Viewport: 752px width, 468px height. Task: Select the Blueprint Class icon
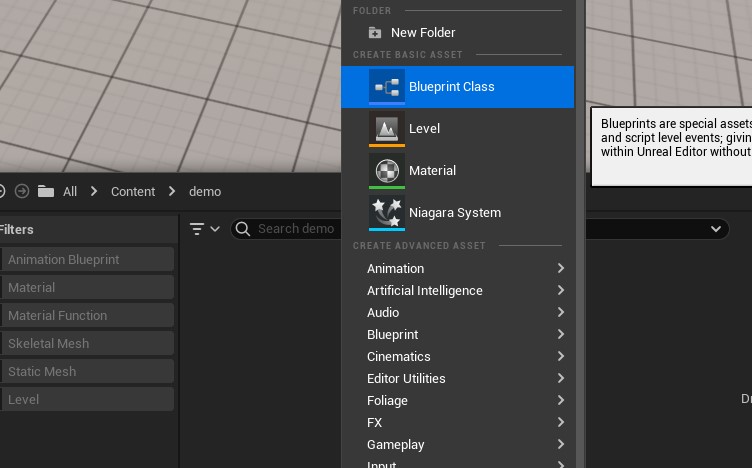click(x=387, y=87)
